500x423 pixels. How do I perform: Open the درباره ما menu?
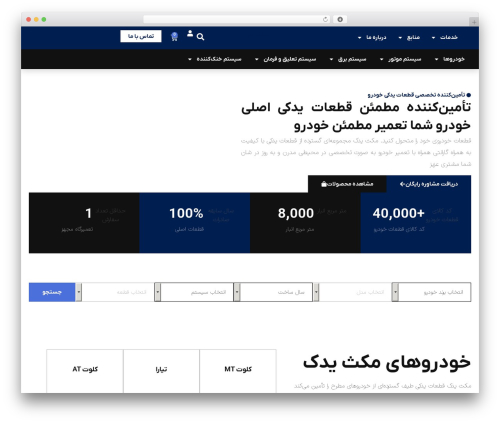372,37
